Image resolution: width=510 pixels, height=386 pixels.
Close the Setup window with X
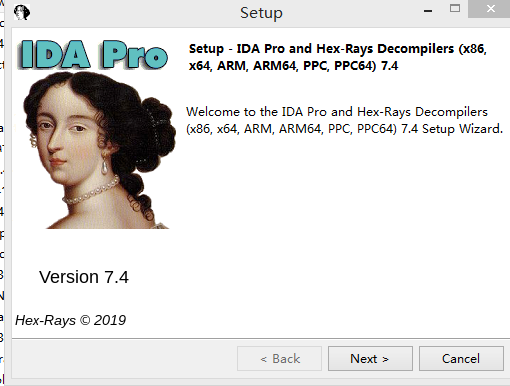(x=489, y=9)
